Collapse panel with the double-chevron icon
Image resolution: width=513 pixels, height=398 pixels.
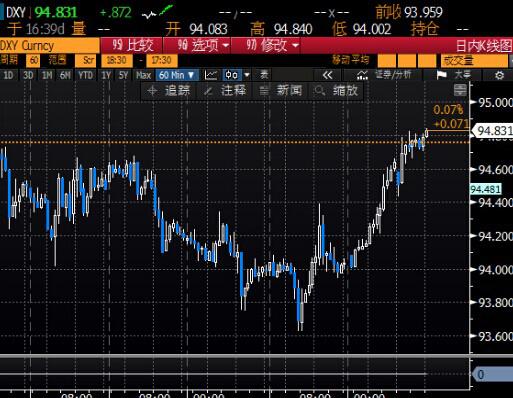[x=327, y=75]
